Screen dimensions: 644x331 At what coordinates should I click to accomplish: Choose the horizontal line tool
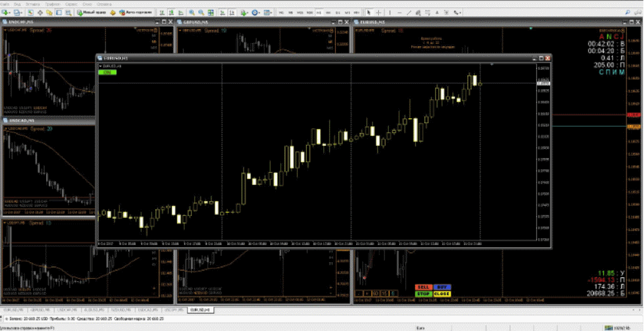coord(399,13)
